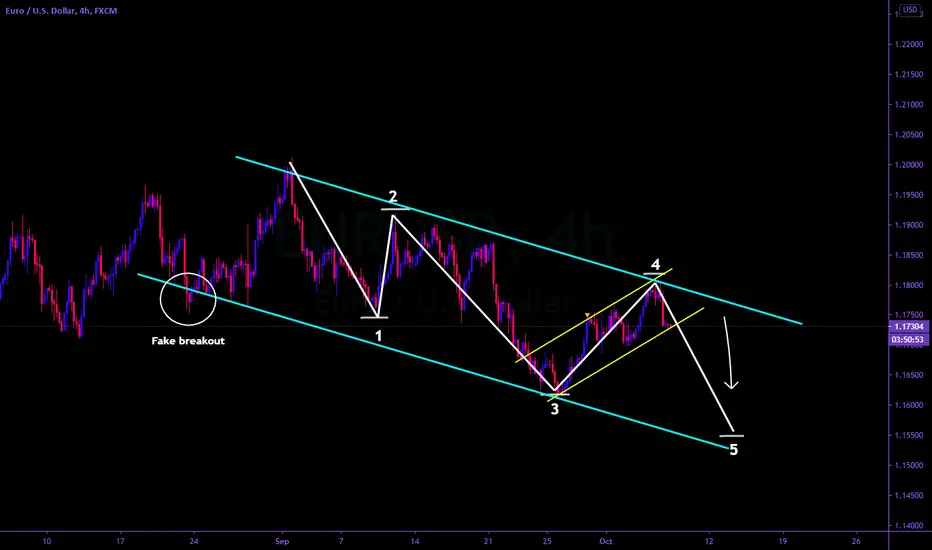Select the wave 3 label
The image size is (932, 550).
(555, 409)
